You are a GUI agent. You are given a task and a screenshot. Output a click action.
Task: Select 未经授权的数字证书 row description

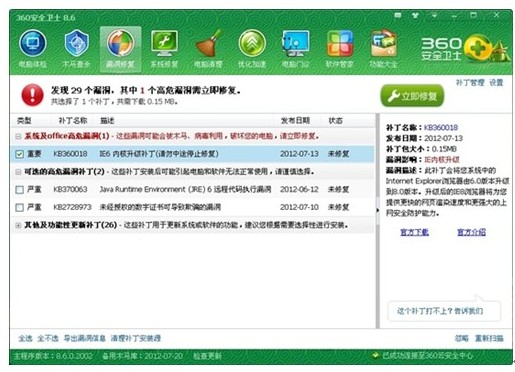tap(160, 207)
